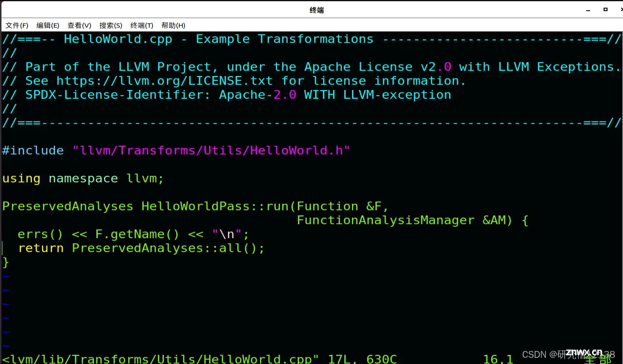
Task: Click "17L, 630C" in the status line
Action: 362,359
